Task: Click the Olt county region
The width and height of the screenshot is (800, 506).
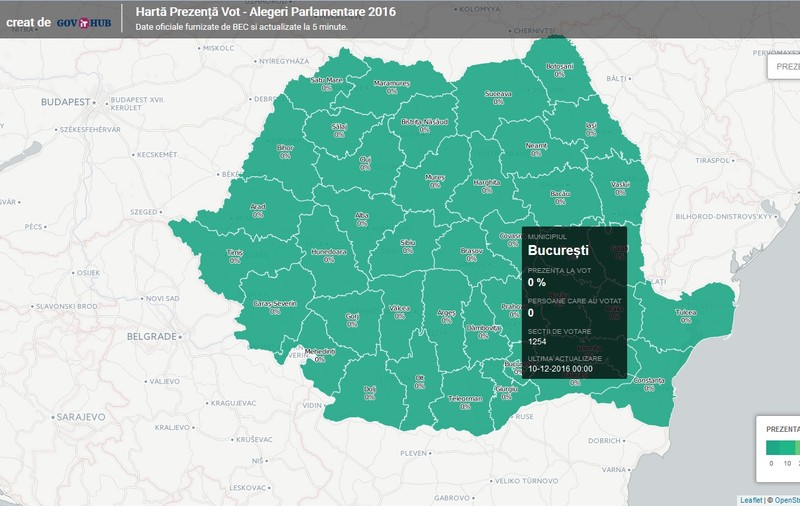Action: pyautogui.click(x=419, y=382)
